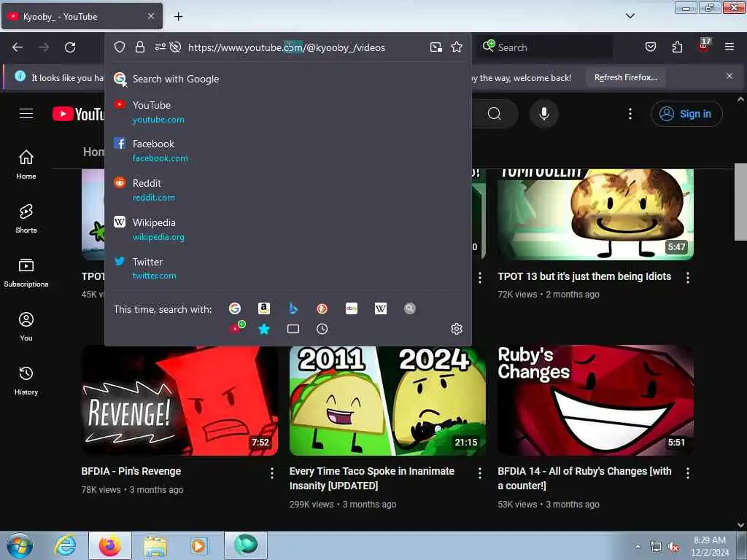Open 2011 vs 2024 Taco video thumbnail
This screenshot has width=747, height=560.
[x=387, y=401]
